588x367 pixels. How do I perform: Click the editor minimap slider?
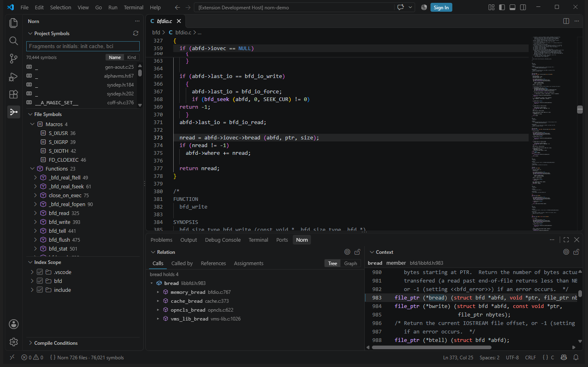(580, 110)
